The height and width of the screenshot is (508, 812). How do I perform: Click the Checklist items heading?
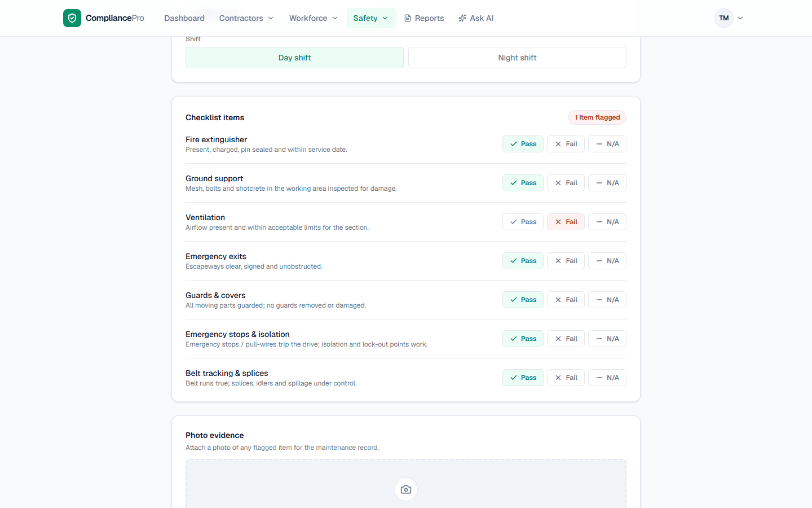click(215, 117)
